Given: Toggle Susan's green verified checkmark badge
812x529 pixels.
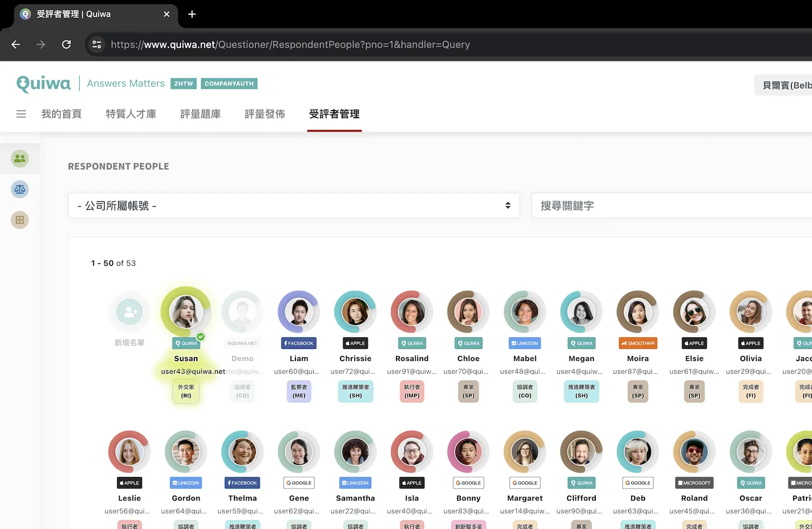Looking at the screenshot, I should (x=201, y=336).
